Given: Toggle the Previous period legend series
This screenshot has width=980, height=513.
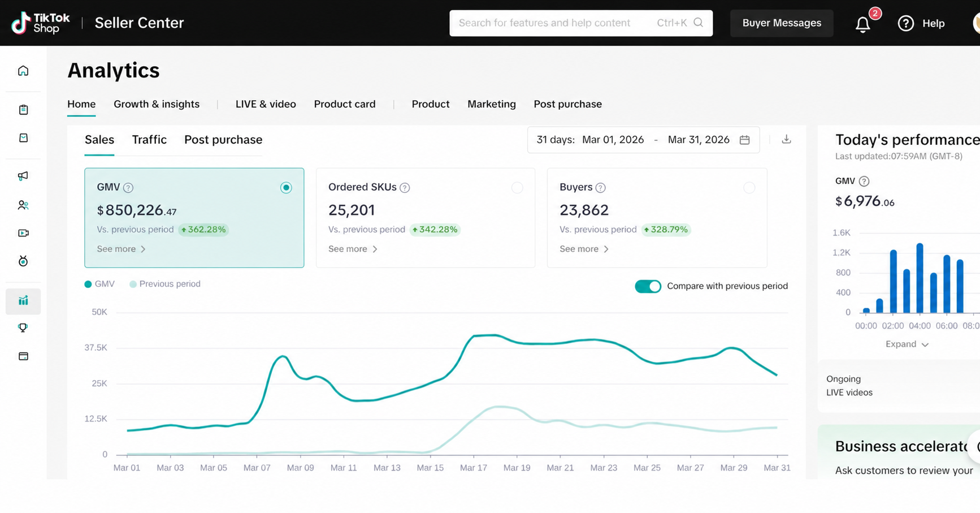Looking at the screenshot, I should (x=165, y=284).
